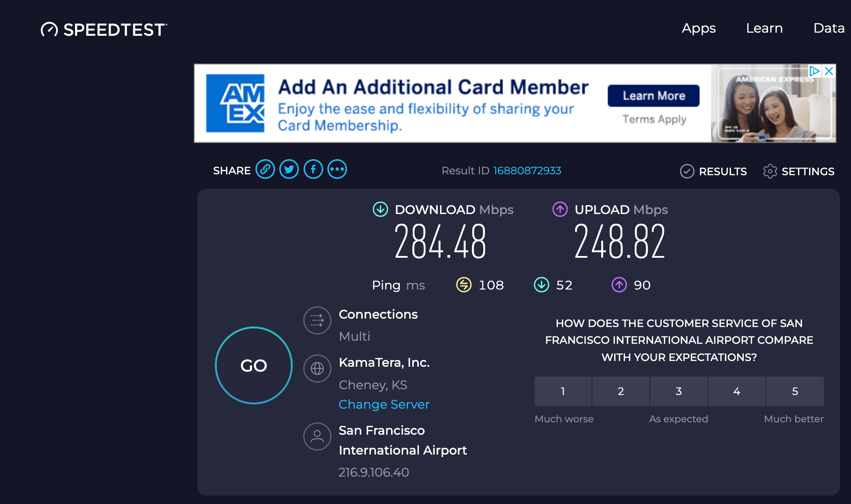Click the person icon next to provider name
This screenshot has width=851, height=504.
(317, 436)
